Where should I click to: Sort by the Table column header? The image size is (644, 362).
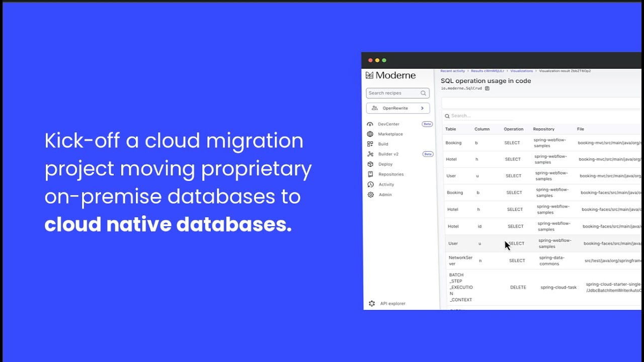coord(451,129)
